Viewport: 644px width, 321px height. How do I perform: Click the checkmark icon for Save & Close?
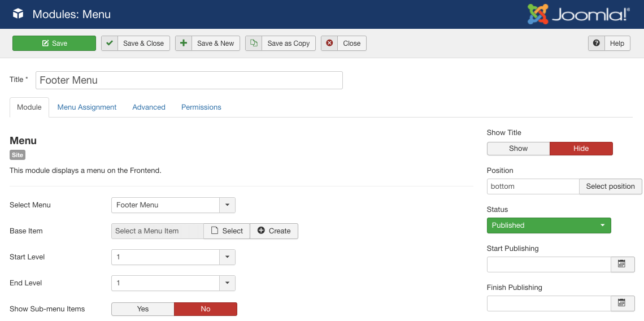[x=110, y=44]
